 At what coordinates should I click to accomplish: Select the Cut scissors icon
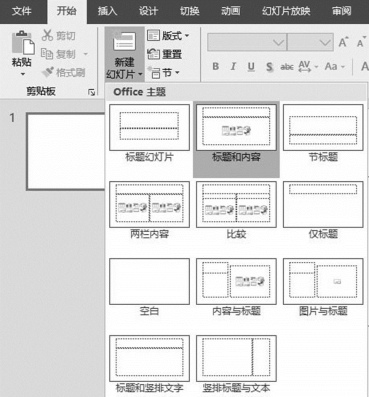click(47, 35)
